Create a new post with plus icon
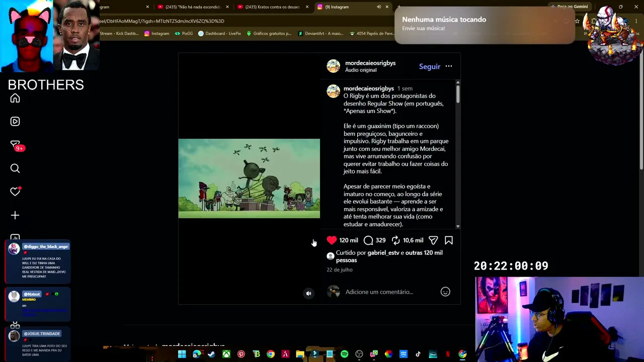 point(15,215)
